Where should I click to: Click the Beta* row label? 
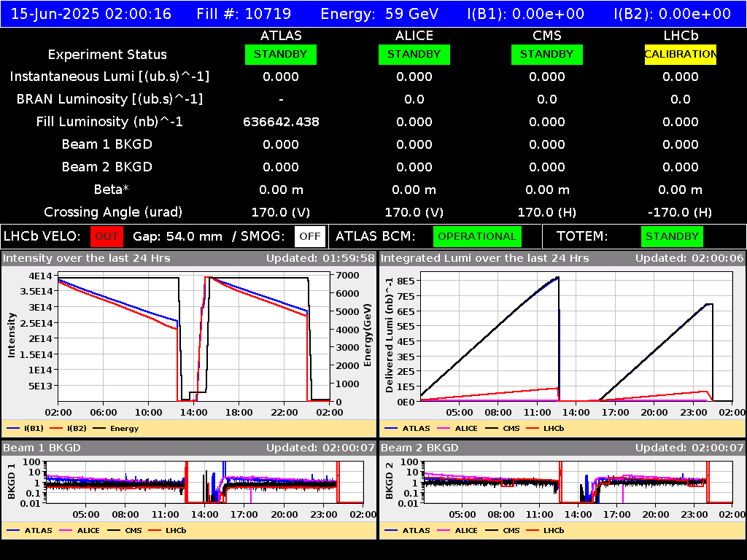(x=112, y=190)
